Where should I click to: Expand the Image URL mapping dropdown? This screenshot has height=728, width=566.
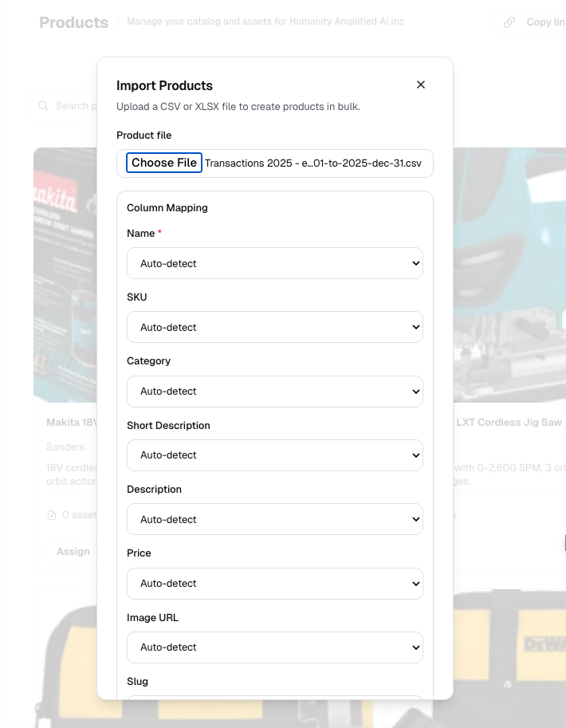[x=275, y=647]
